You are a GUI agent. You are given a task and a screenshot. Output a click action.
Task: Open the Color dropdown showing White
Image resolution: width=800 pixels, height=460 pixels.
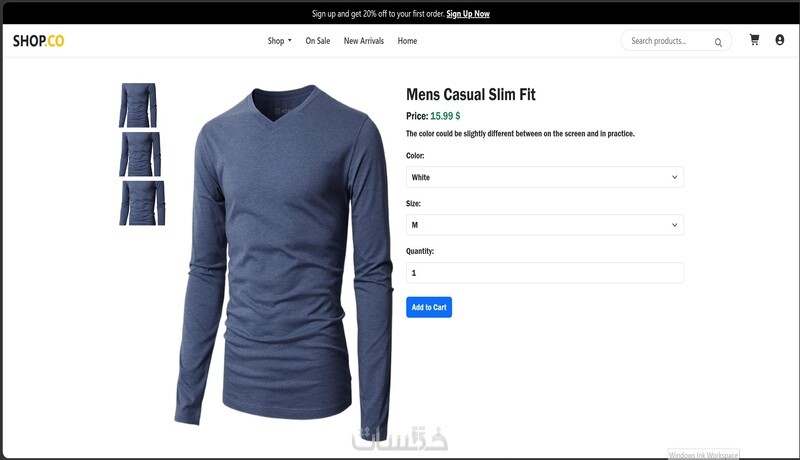click(x=544, y=177)
